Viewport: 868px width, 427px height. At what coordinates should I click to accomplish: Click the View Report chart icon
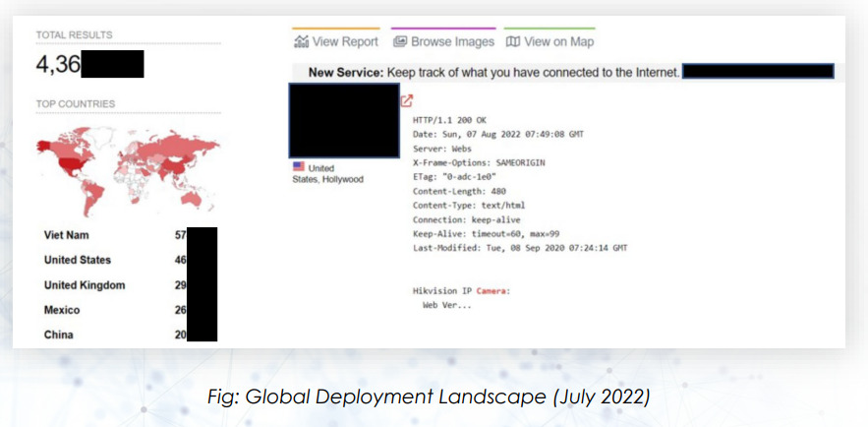click(x=301, y=42)
